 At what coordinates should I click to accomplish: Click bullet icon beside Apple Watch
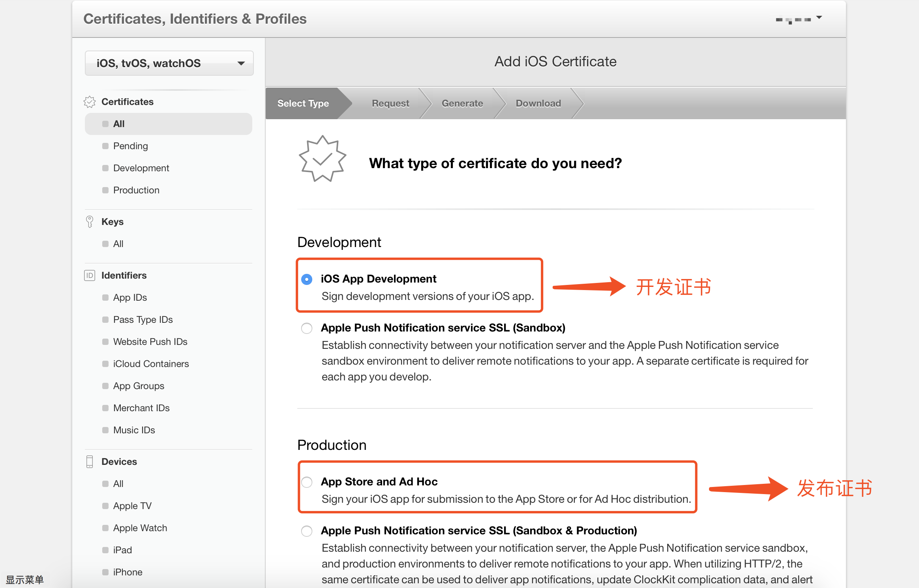pos(105,528)
